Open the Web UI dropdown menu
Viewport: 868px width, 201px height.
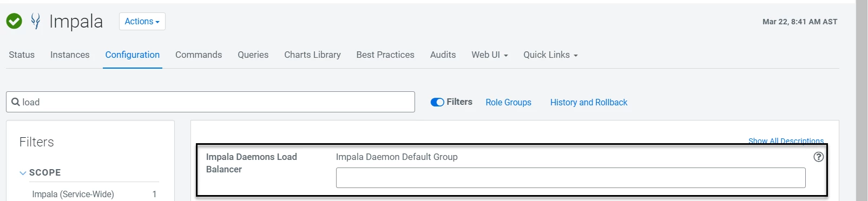(489, 55)
